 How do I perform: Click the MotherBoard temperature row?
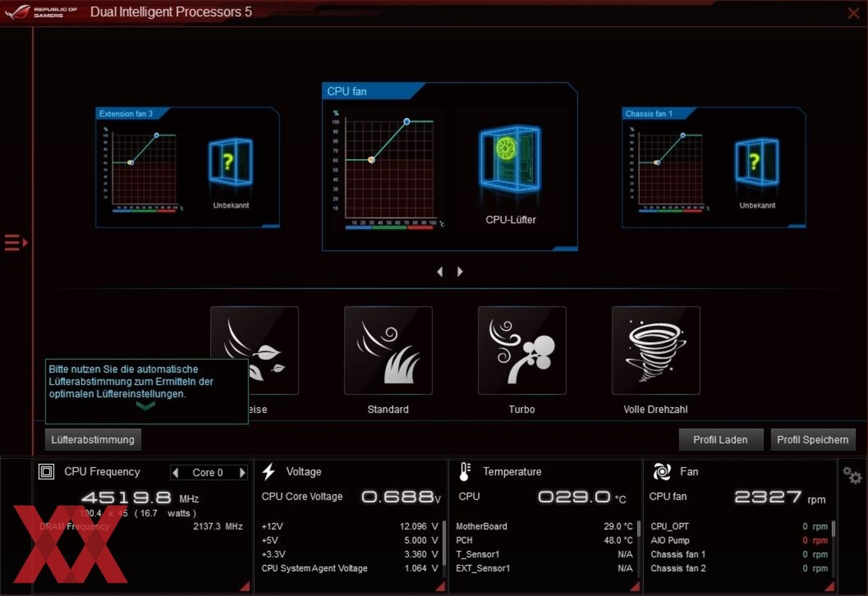544,526
